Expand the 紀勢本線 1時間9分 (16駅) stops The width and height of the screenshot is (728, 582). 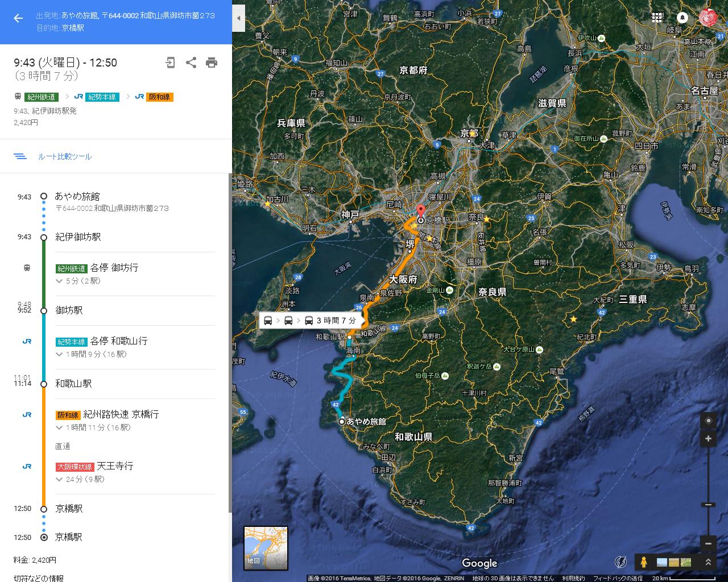pos(91,354)
